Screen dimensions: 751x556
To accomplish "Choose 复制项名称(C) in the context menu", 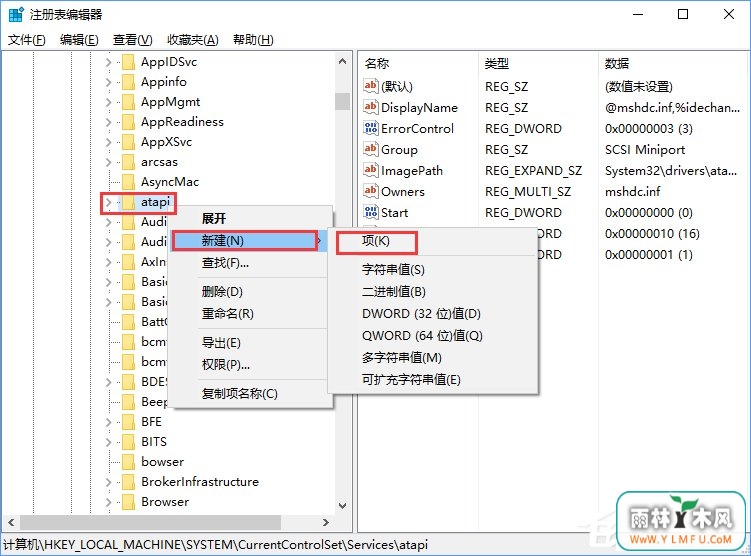I will pos(251,394).
